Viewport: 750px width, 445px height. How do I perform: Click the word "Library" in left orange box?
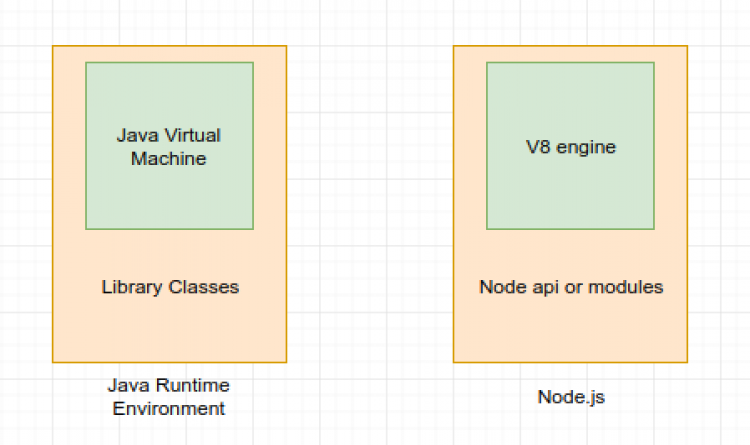(x=130, y=287)
